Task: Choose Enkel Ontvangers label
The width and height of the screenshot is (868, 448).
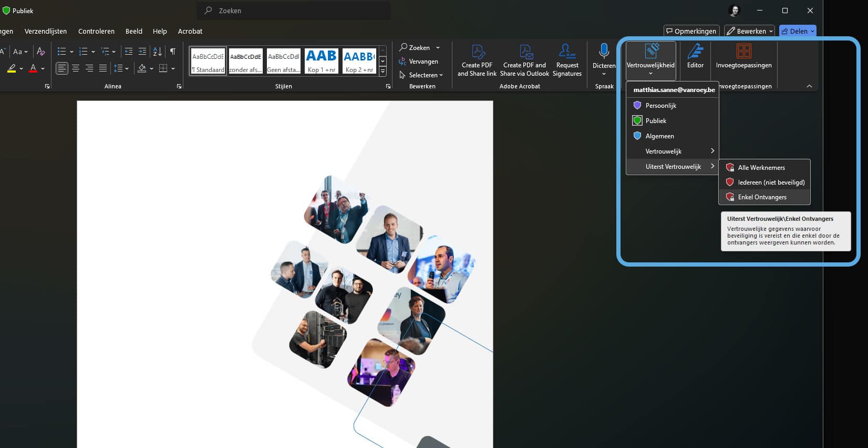Action: point(764,197)
